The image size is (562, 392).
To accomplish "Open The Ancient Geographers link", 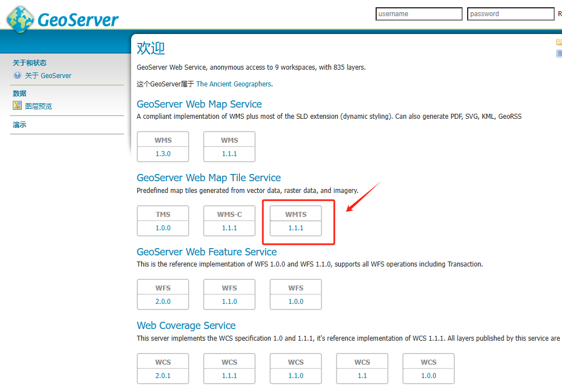I will pos(234,84).
